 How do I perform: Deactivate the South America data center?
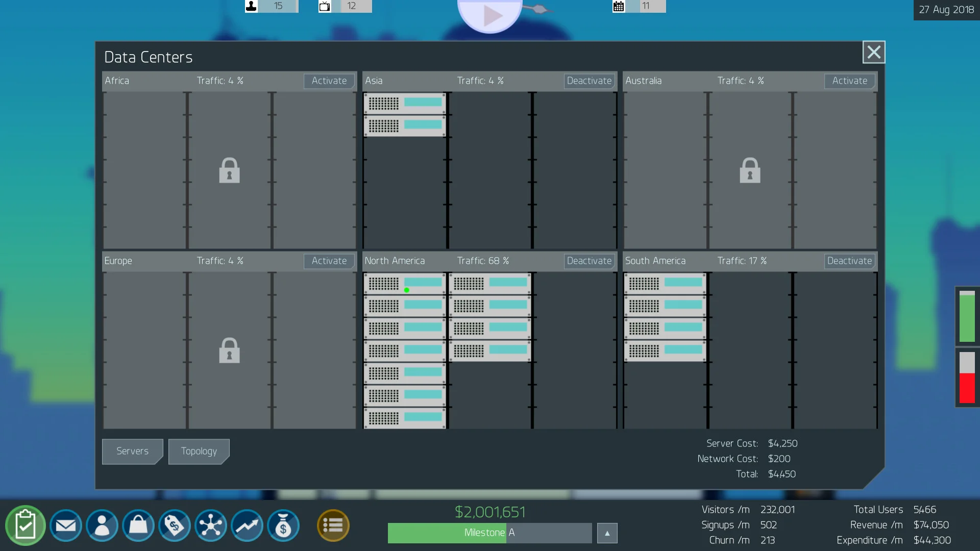(849, 261)
